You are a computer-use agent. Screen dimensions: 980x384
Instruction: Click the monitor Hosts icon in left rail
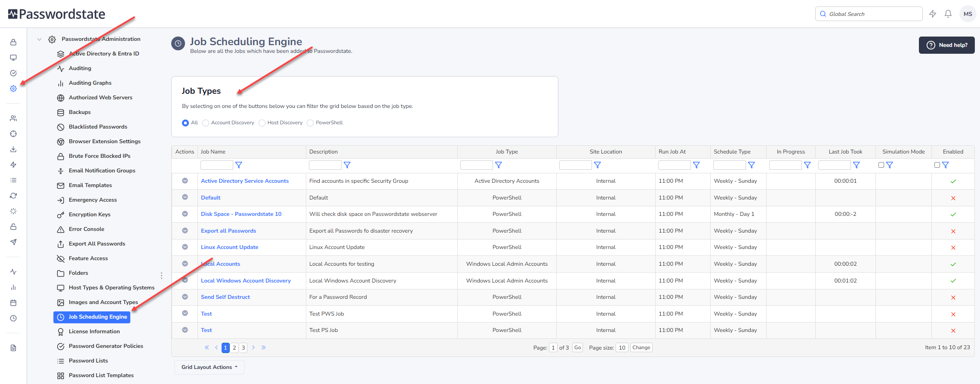pyautogui.click(x=13, y=58)
